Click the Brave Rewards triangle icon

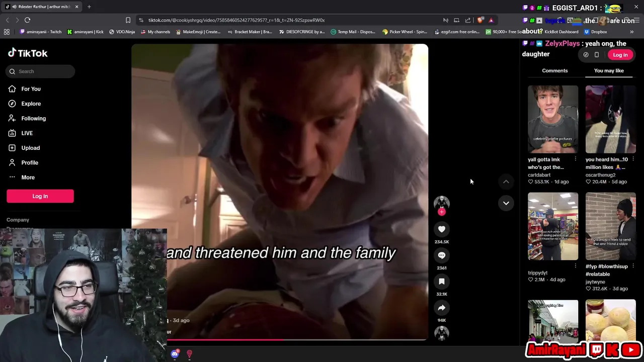pyautogui.click(x=491, y=20)
